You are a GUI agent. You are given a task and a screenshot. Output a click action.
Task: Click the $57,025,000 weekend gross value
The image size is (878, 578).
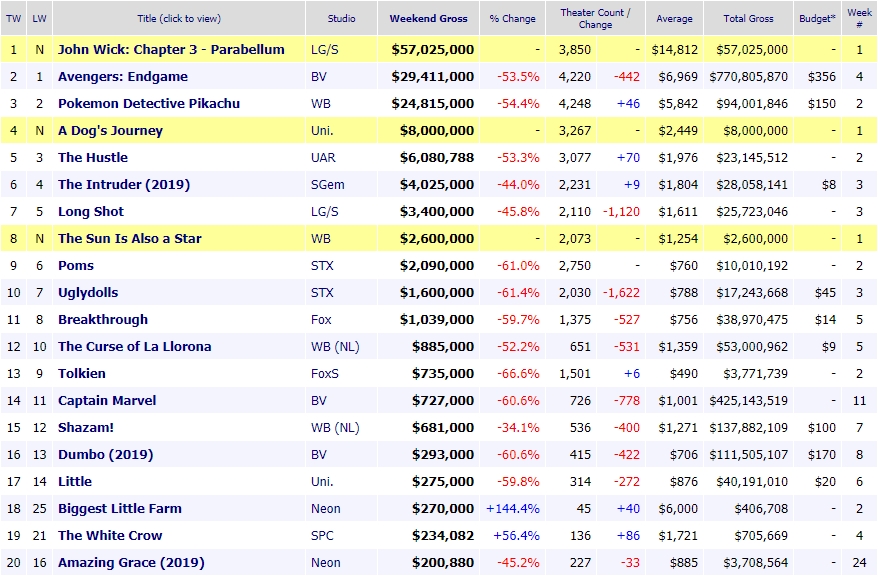point(433,49)
